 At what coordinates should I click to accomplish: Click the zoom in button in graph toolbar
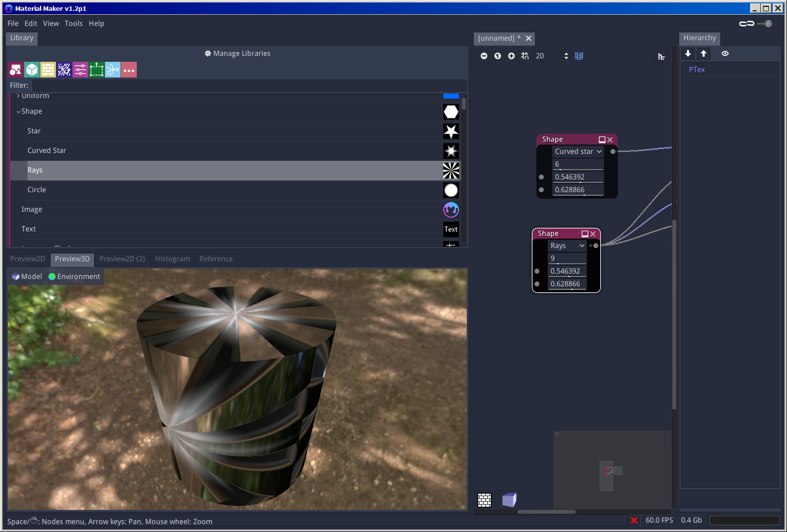[511, 56]
